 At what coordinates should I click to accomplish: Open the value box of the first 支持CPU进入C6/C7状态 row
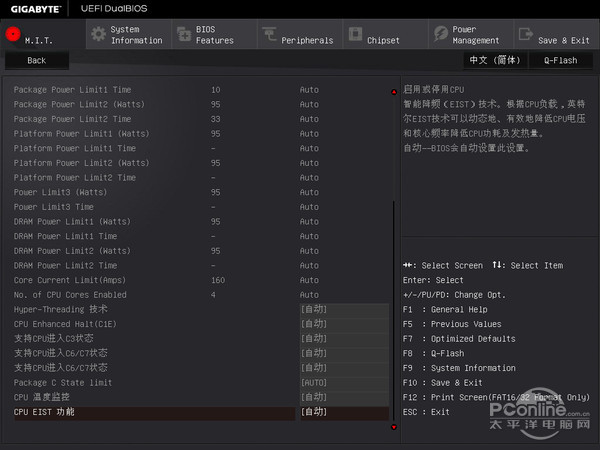tap(344, 353)
